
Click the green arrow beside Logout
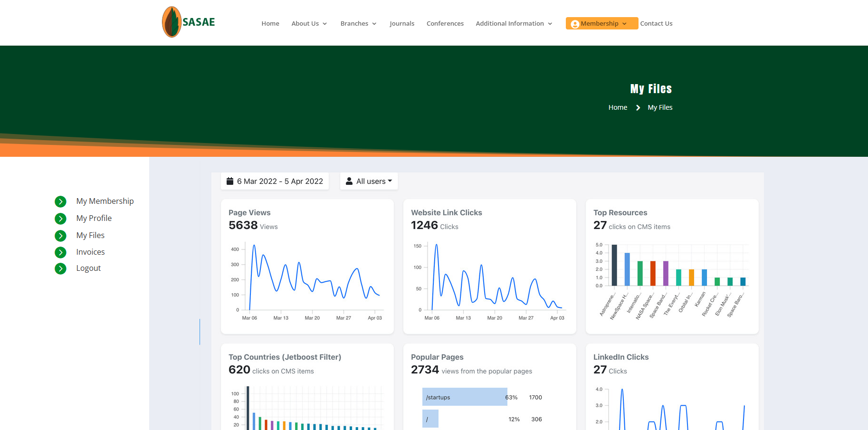[x=60, y=268]
